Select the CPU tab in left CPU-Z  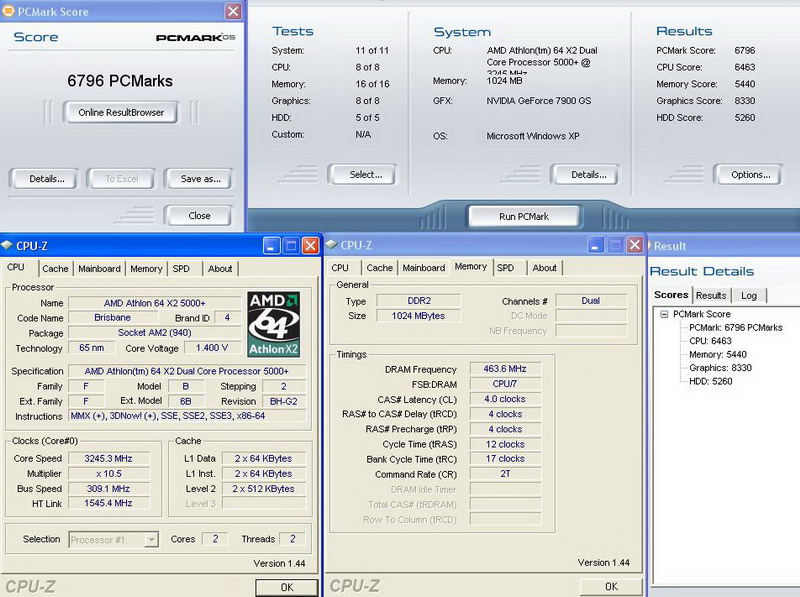click(x=16, y=267)
